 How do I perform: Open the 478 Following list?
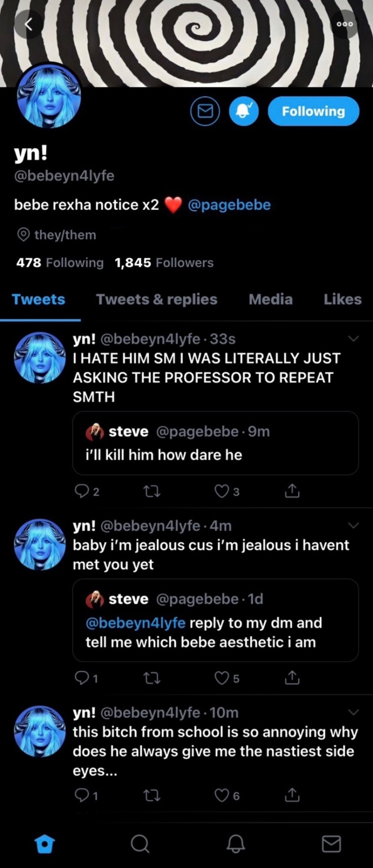[60, 263]
